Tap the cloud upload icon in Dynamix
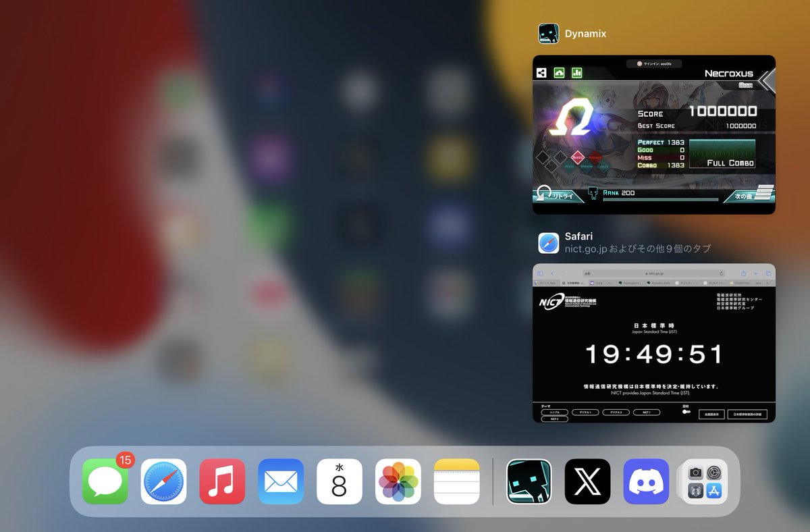This screenshot has width=810, height=532. coord(560,73)
